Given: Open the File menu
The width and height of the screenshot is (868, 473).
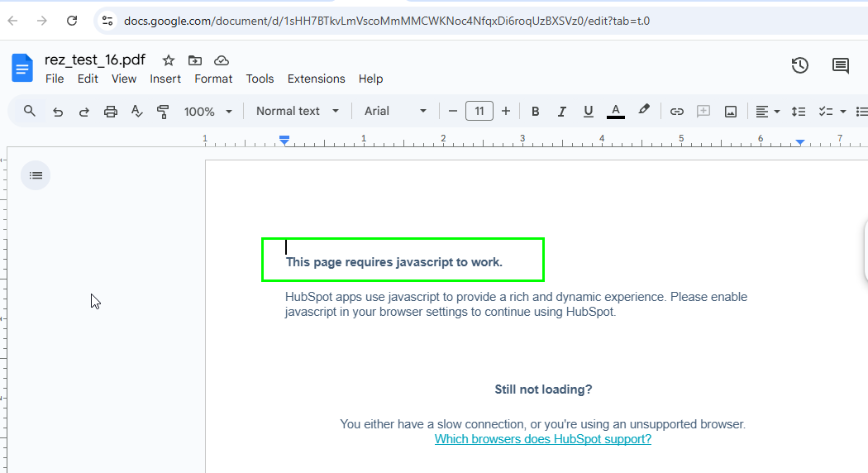Looking at the screenshot, I should (55, 79).
